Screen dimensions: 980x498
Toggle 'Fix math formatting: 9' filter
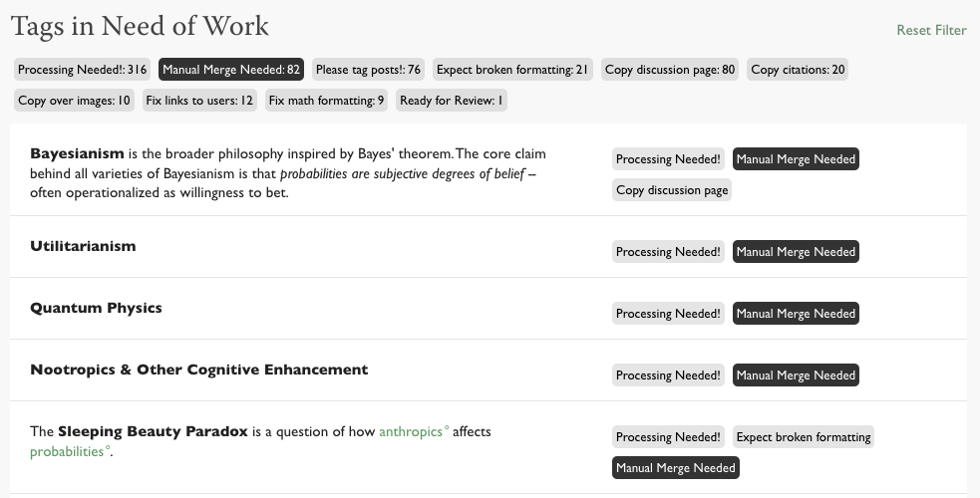(x=326, y=101)
